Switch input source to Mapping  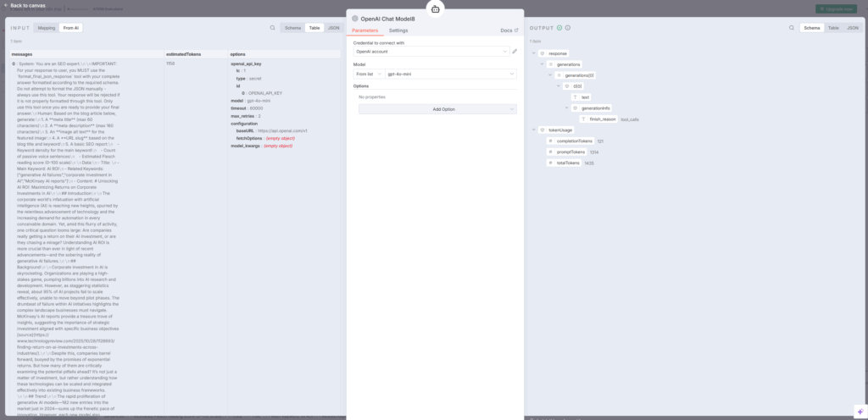(47, 28)
